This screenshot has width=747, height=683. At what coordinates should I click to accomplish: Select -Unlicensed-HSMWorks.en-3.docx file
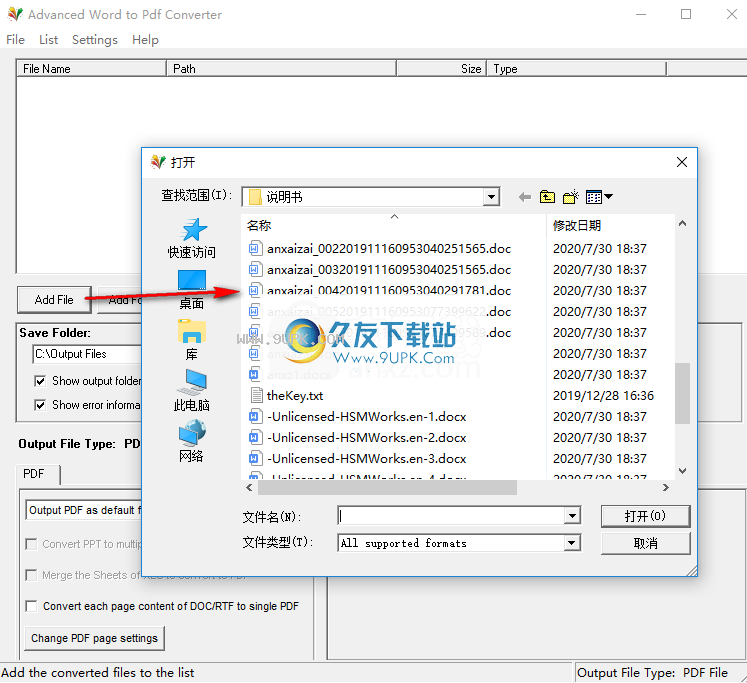(x=357, y=459)
